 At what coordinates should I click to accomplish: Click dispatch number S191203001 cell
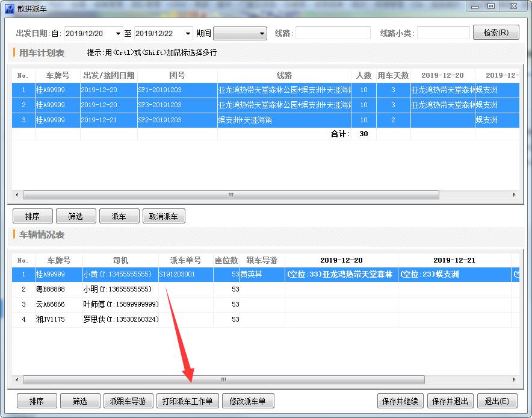click(x=186, y=275)
